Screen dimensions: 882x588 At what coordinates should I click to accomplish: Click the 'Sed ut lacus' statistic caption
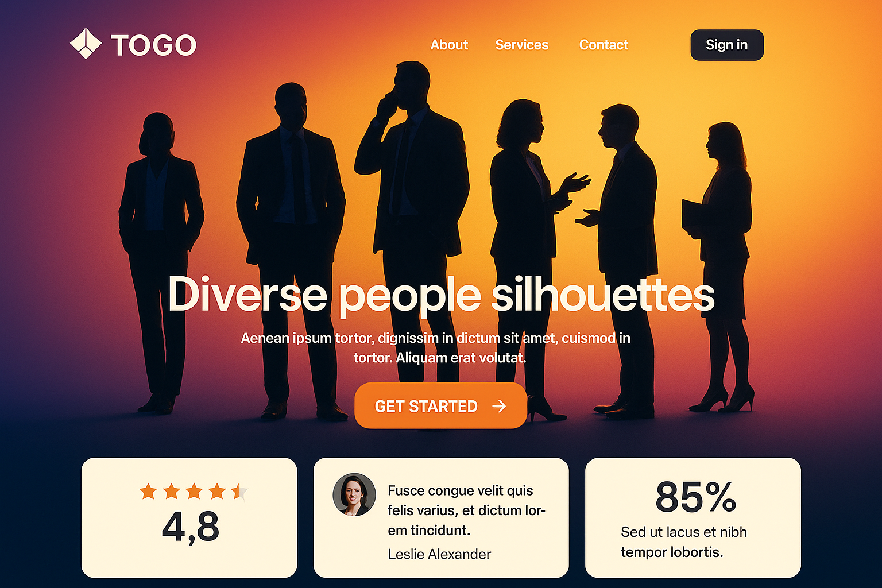[683, 542]
